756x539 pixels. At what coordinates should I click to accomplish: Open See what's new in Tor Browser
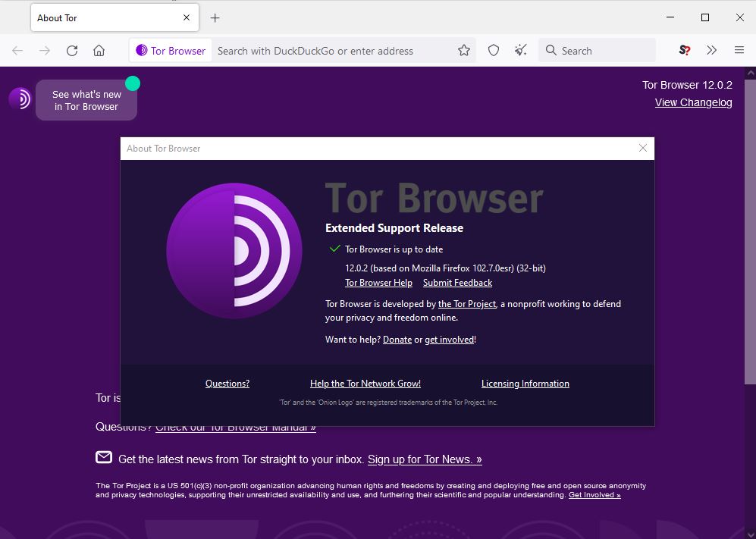(86, 100)
